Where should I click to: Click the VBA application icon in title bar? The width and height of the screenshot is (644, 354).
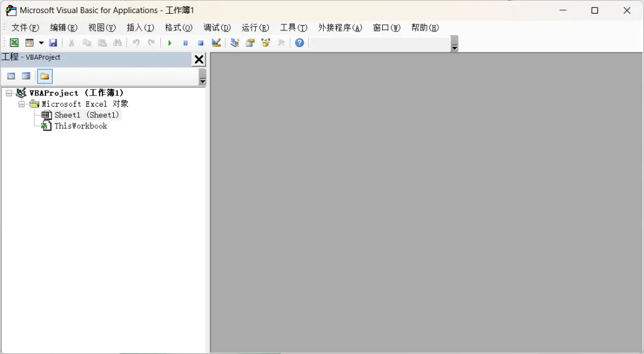(11, 10)
